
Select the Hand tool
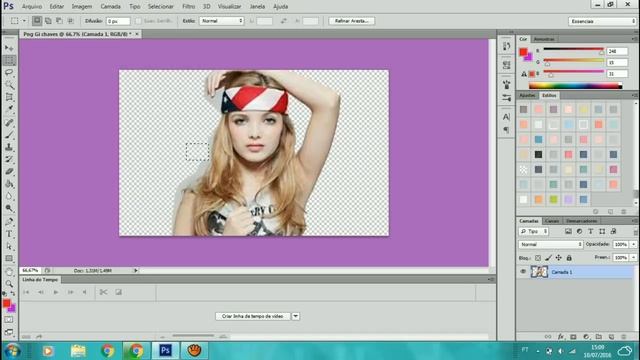click(9, 271)
